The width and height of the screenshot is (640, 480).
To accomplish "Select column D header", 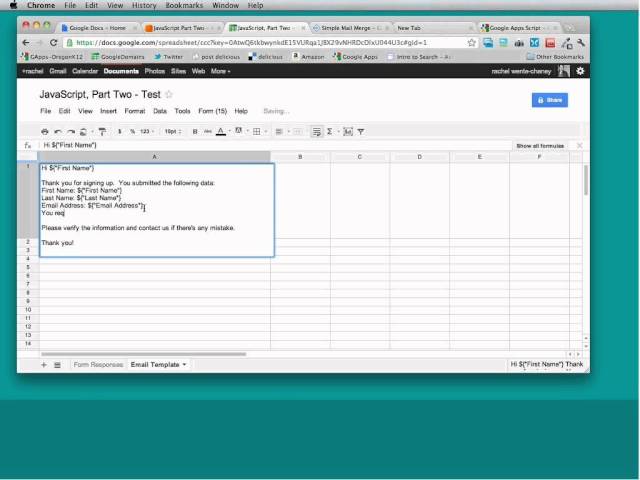I will 420,157.
